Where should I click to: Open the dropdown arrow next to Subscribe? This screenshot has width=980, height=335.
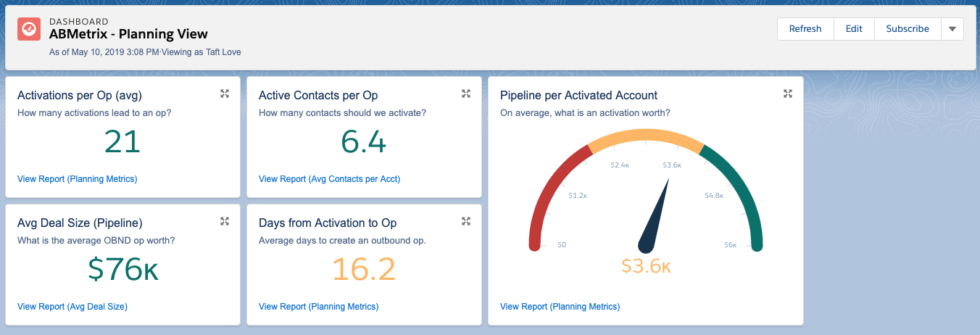tap(952, 29)
